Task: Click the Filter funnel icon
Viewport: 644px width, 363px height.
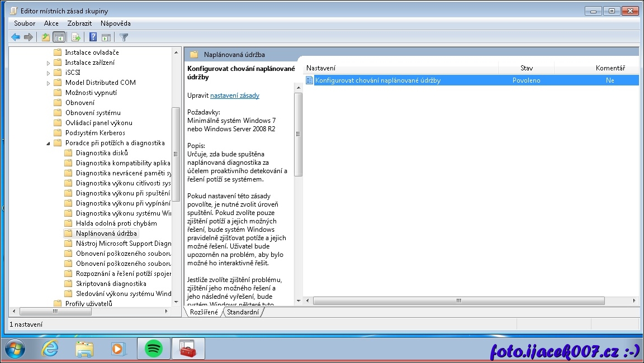Action: click(x=124, y=37)
